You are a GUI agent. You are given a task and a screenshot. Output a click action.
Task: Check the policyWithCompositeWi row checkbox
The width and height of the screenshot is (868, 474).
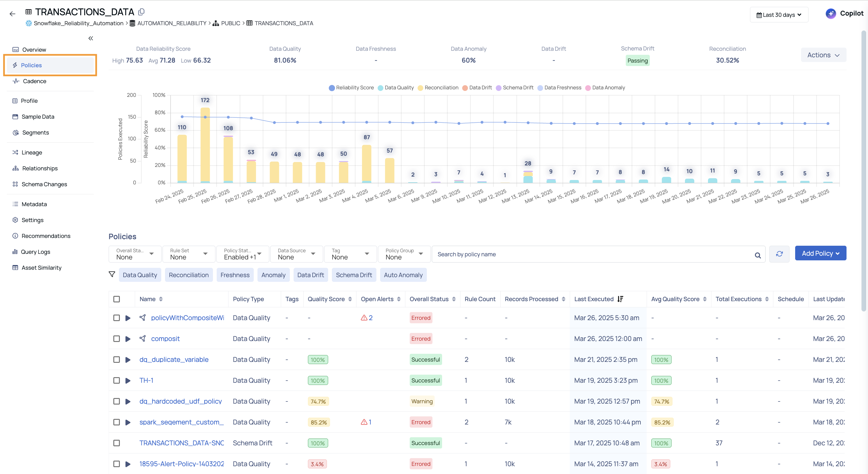point(116,318)
